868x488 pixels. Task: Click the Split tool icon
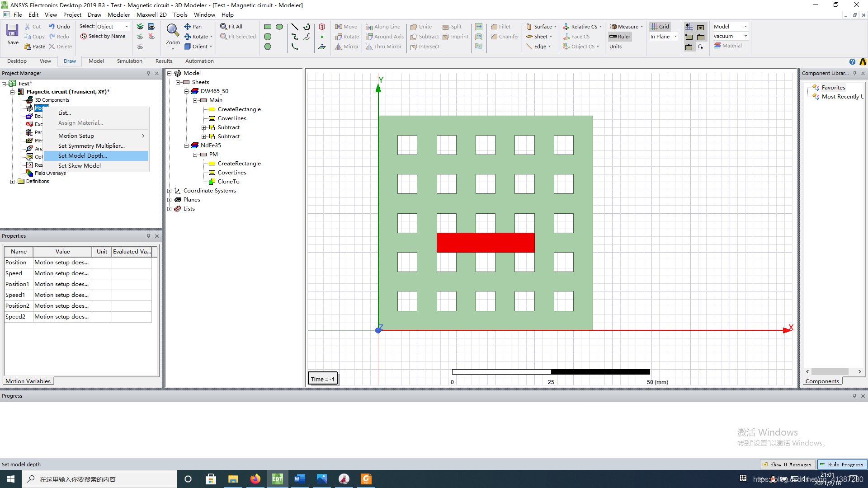click(x=446, y=27)
